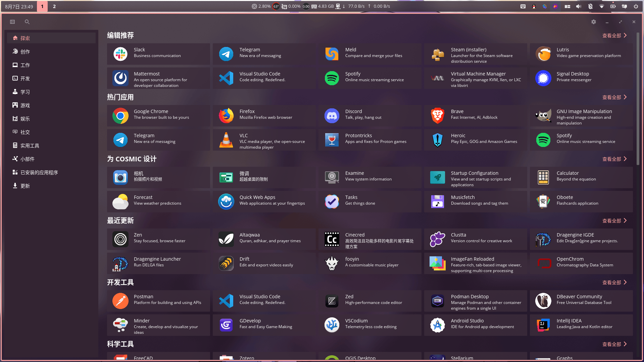644x362 pixels.
Task: Open the volume speaker tray icon
Action: pyautogui.click(x=579, y=6)
